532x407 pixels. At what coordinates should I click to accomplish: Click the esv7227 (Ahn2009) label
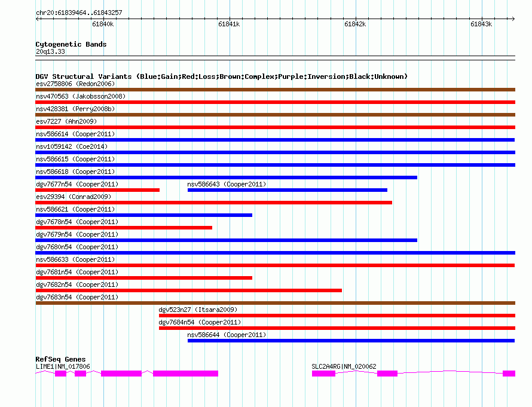pos(66,121)
